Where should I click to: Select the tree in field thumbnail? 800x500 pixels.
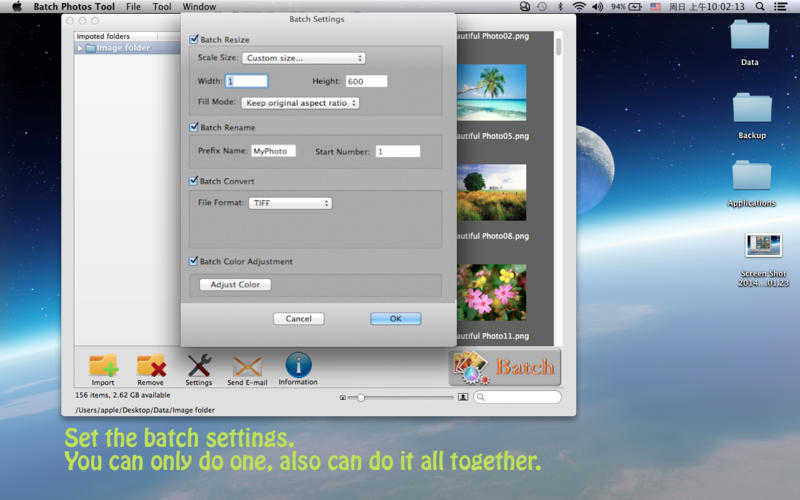pyautogui.click(x=492, y=192)
